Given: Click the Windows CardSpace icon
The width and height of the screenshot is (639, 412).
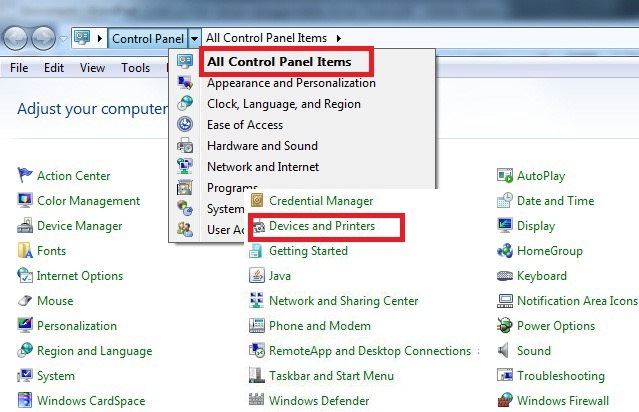Looking at the screenshot, I should 25,400.
